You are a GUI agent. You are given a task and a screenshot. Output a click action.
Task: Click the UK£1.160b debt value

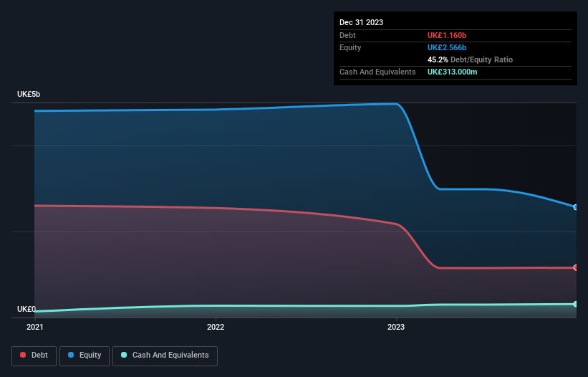(x=447, y=35)
